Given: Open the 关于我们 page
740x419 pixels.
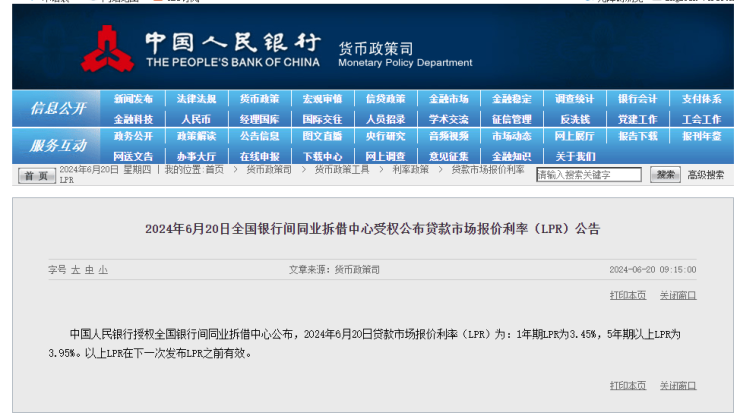Looking at the screenshot, I should pyautogui.click(x=575, y=156).
